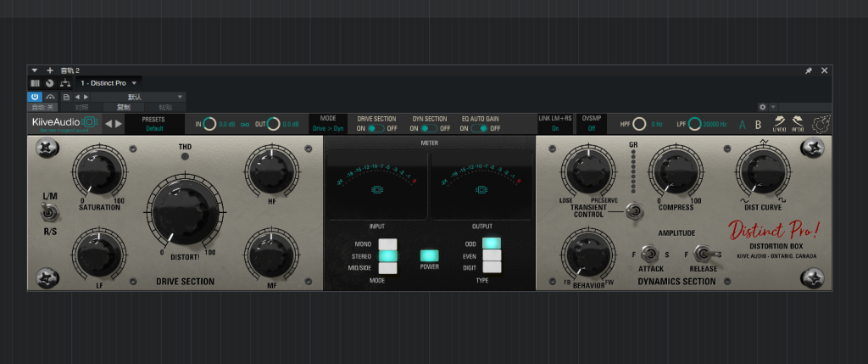This screenshot has height=364, width=868.
Task: Go to the next preset arrow
Action: point(120,124)
